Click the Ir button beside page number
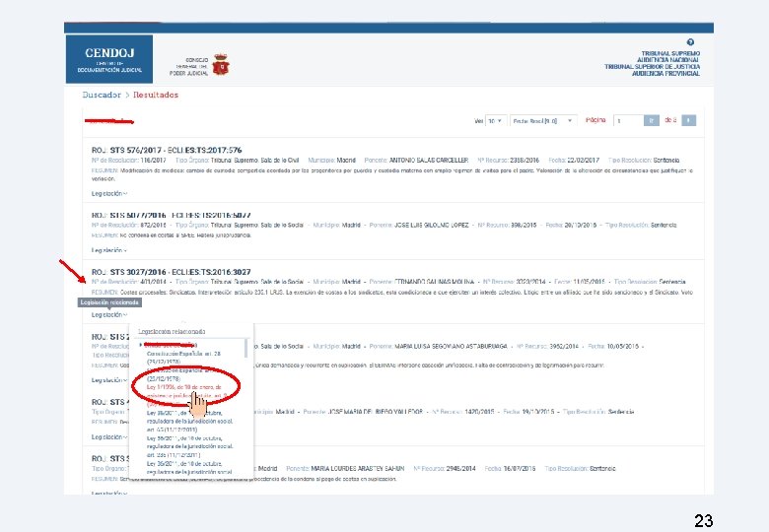Viewport: 769px width, 532px height. (x=652, y=120)
